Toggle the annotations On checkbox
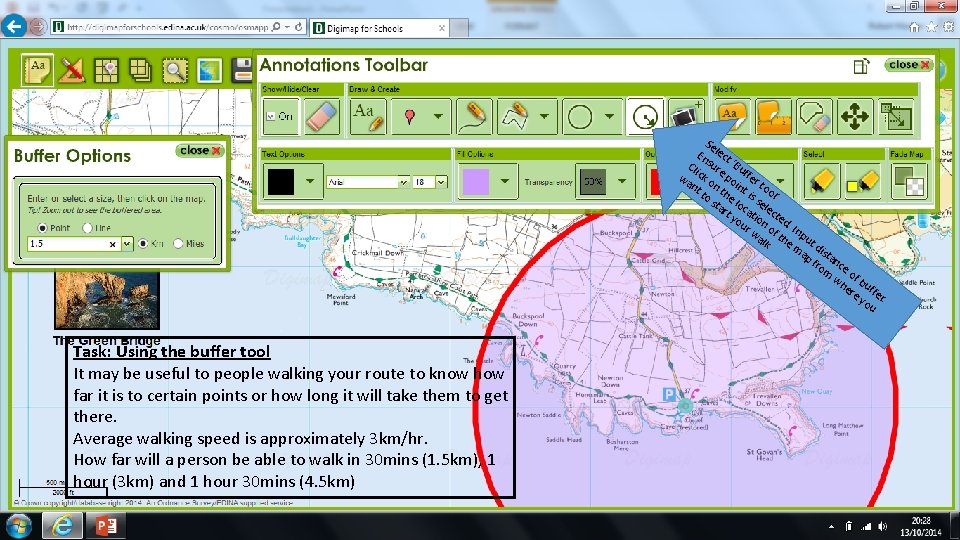Viewport: 960px width, 540px height. (271, 116)
